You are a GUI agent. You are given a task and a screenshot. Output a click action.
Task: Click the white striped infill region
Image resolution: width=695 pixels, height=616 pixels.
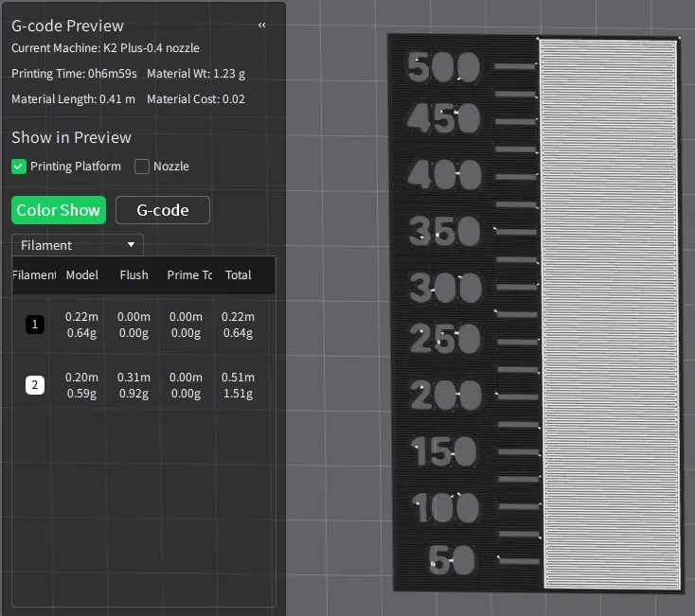pyautogui.click(x=609, y=314)
